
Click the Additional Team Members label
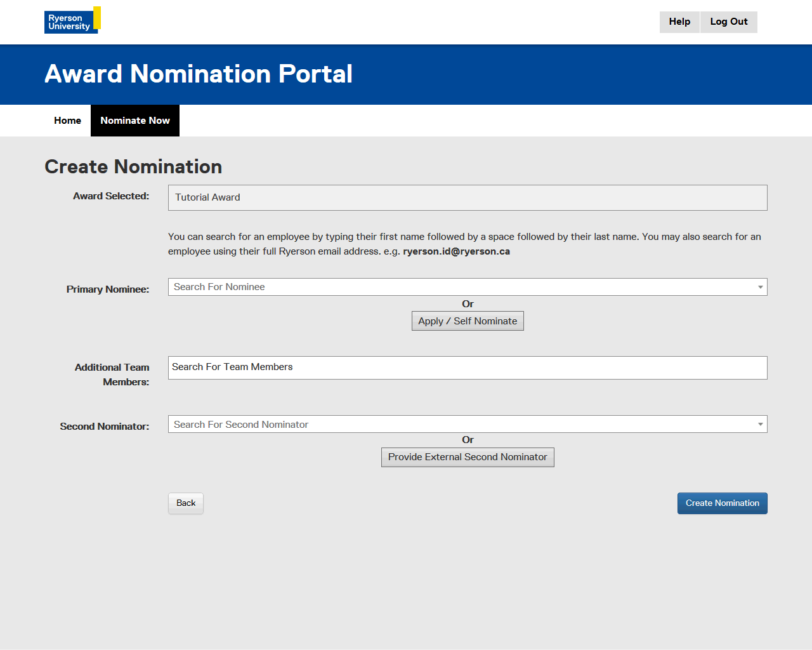click(112, 375)
